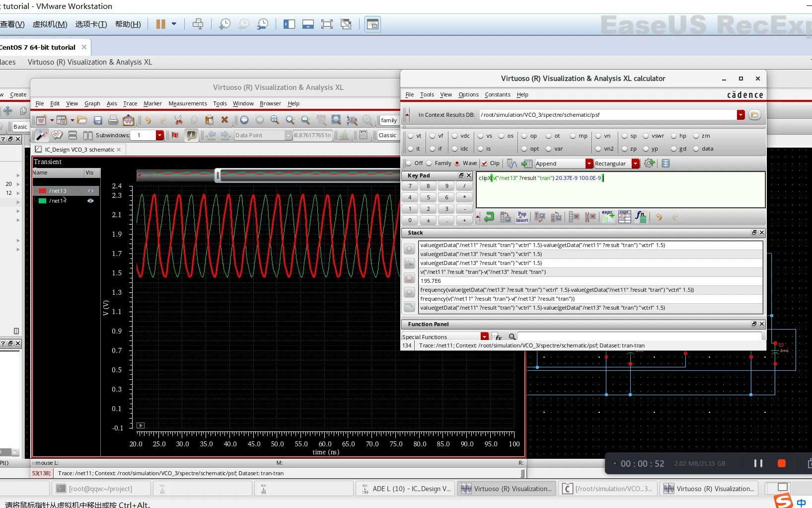Open ADE L (10) taskbar item

405,489
